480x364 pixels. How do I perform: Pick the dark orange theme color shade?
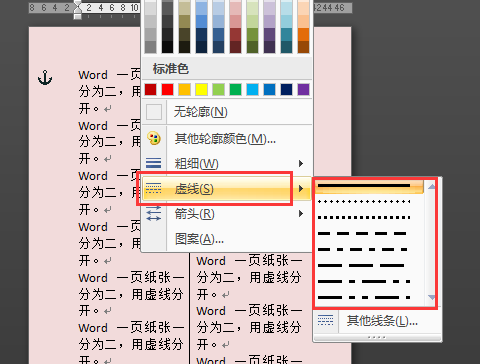point(303,47)
